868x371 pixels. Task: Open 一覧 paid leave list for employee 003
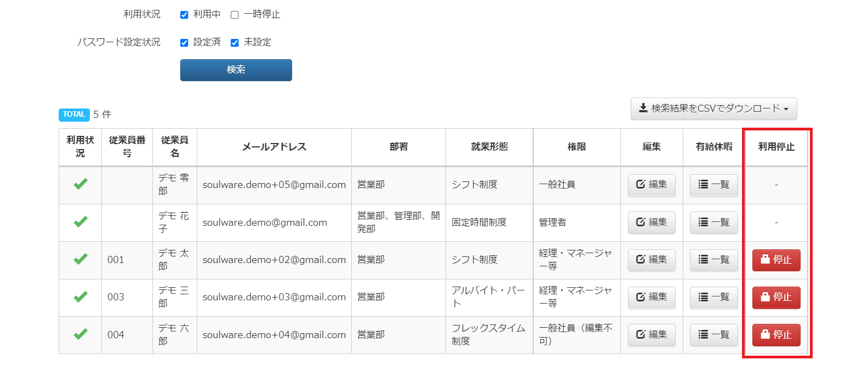713,297
